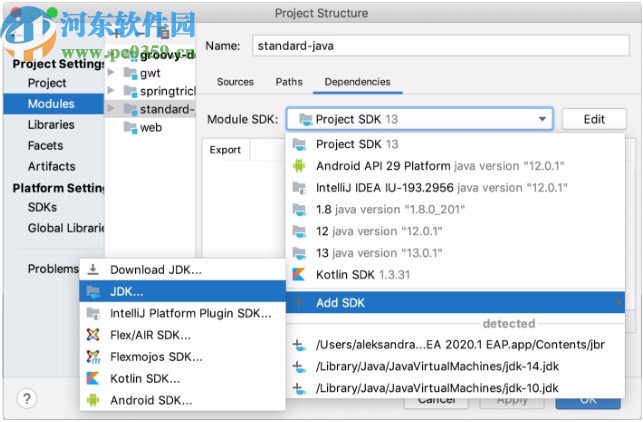Select the web module in tree

(x=150, y=127)
